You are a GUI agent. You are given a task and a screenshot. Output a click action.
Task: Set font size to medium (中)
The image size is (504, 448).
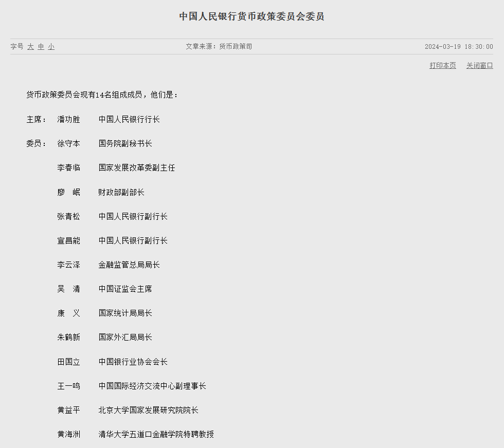[41, 47]
